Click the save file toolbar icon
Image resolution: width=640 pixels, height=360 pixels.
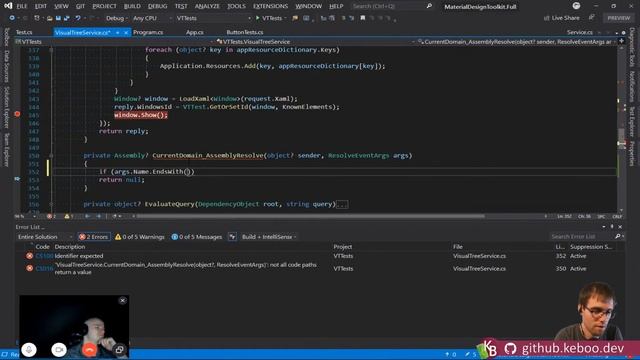click(x=58, y=18)
